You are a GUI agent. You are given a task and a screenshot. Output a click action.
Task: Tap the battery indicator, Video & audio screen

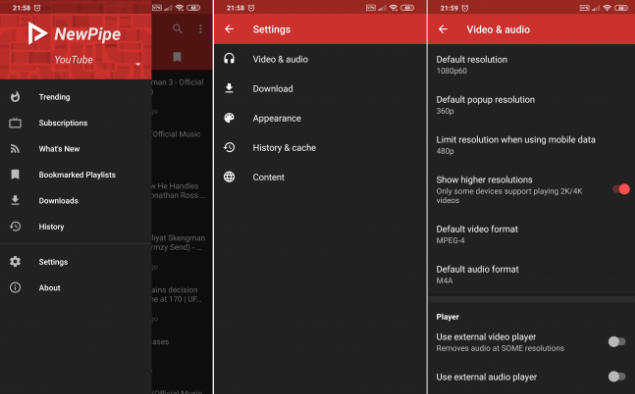pyautogui.click(x=621, y=8)
